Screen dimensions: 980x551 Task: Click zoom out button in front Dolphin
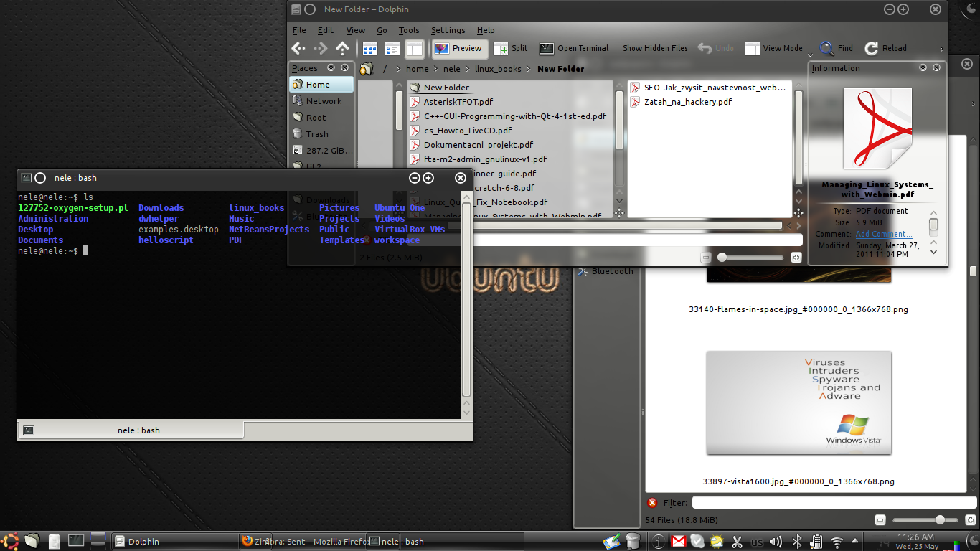click(706, 258)
